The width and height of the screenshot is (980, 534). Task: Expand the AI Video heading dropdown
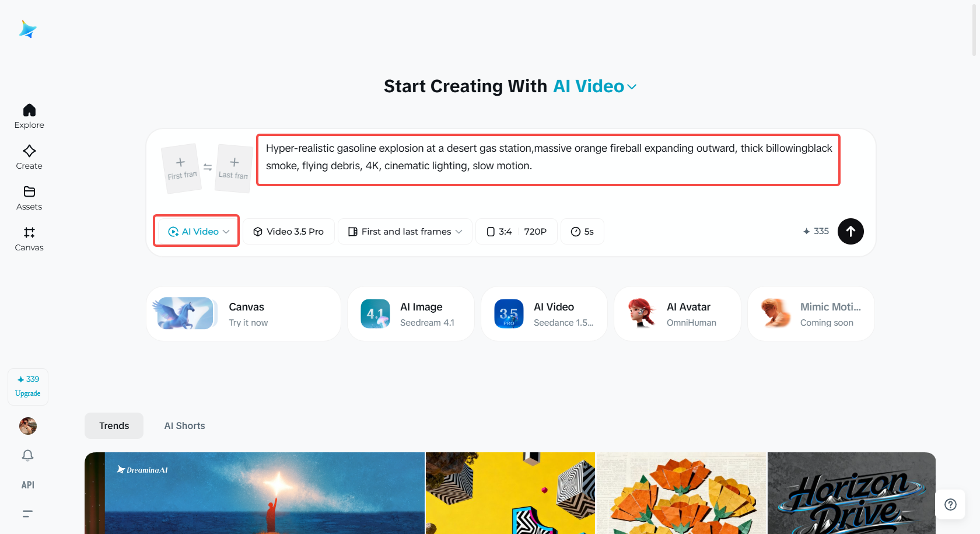[632, 86]
